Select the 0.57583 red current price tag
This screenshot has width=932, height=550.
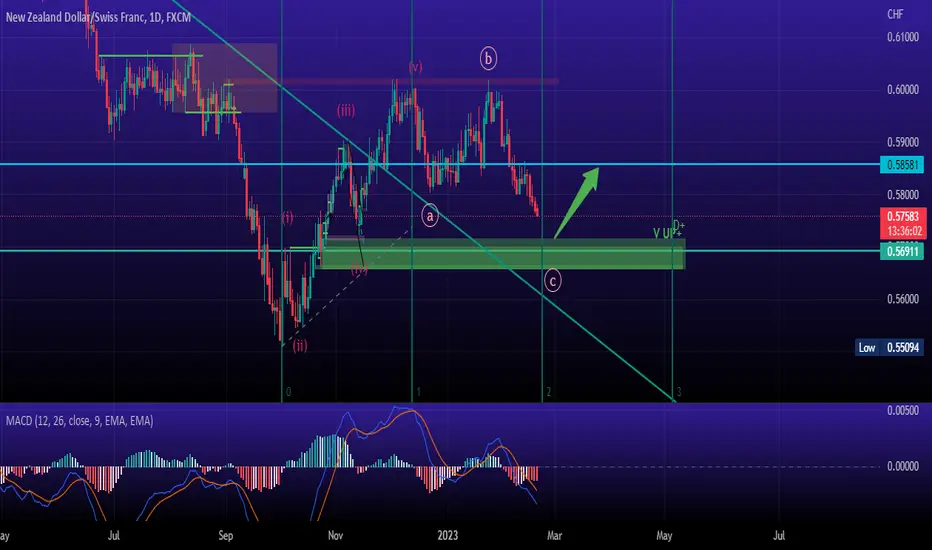(x=902, y=216)
